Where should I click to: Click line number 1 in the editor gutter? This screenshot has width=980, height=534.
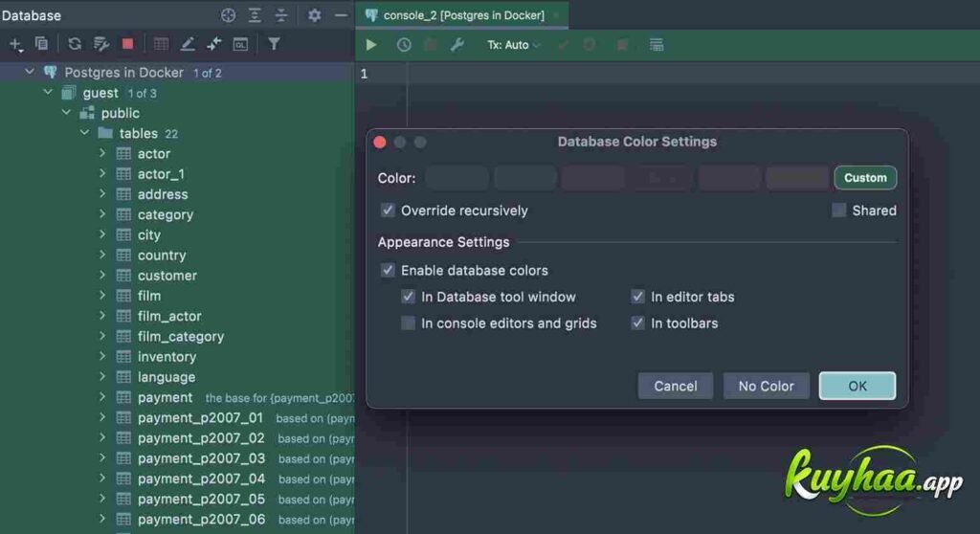364,74
